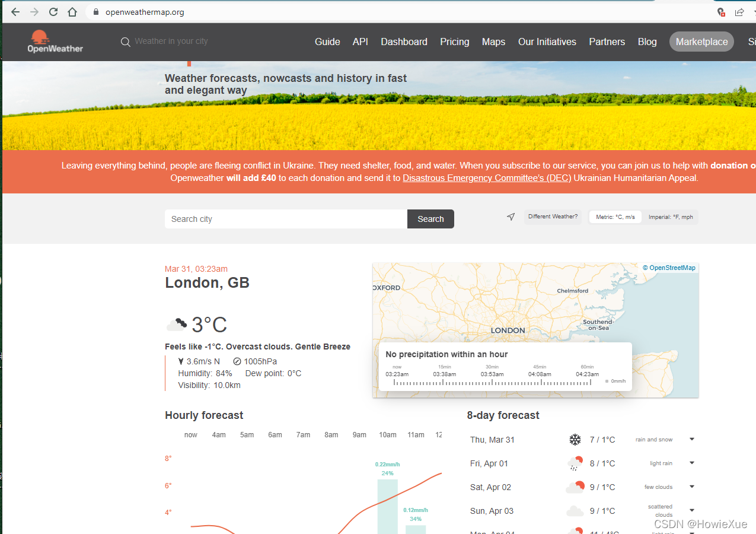Expand Sun, Apr 03 forecast details
756x534 pixels.
click(x=692, y=510)
